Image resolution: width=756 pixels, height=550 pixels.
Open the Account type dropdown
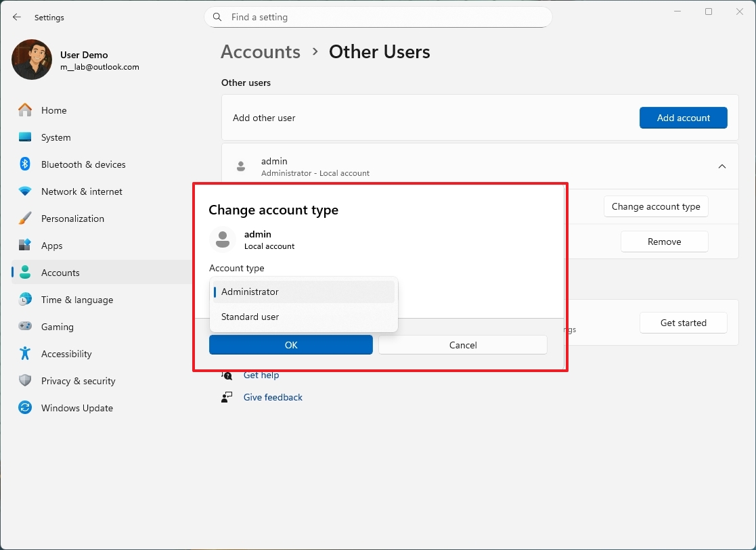[303, 292]
